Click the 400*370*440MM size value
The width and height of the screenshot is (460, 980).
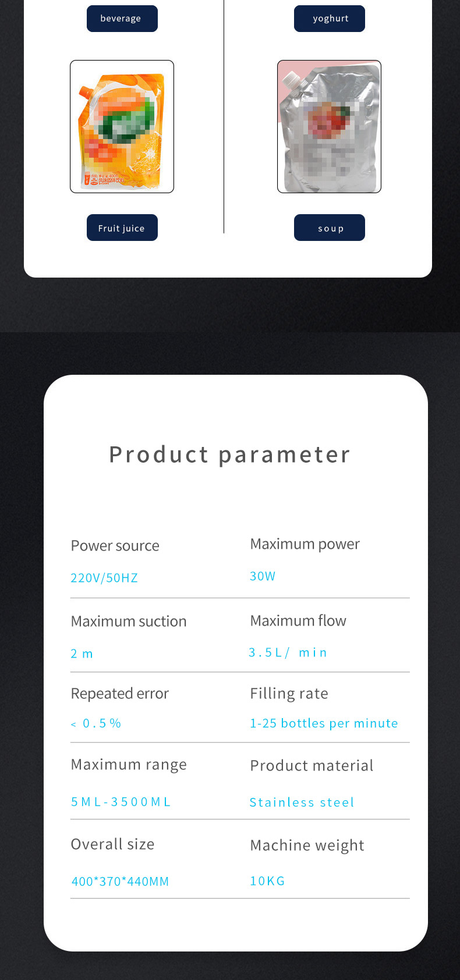click(x=120, y=882)
